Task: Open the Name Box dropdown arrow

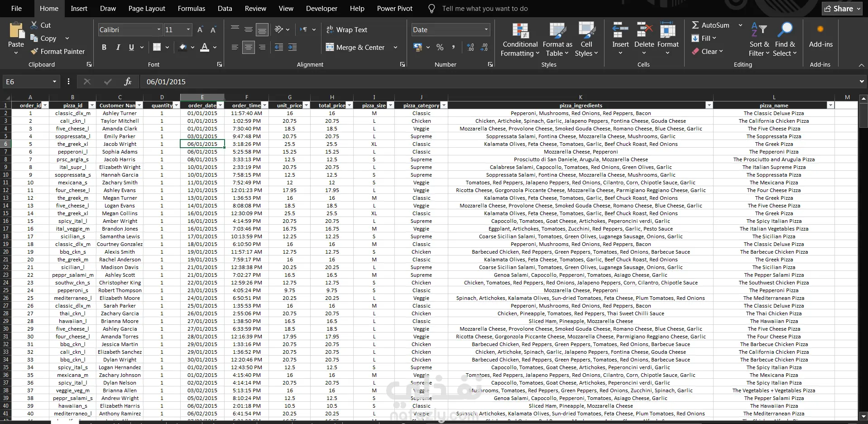Action: click(x=54, y=82)
